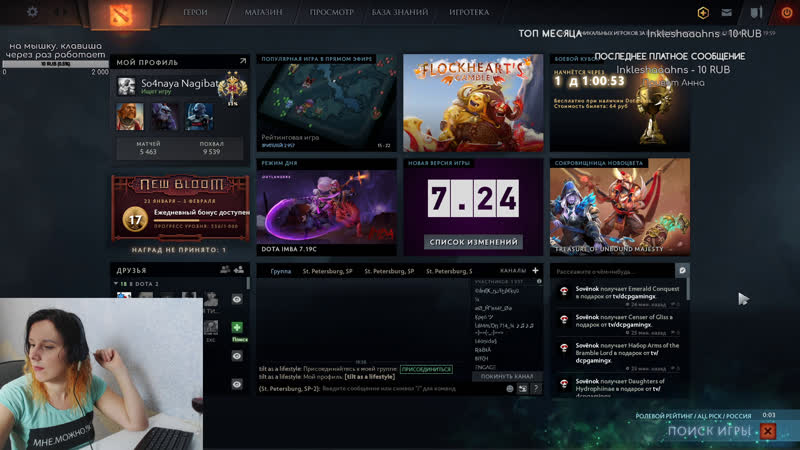Open the Боевой кубок trophy tile
This screenshot has height=450, width=800.
pyautogui.click(x=620, y=103)
